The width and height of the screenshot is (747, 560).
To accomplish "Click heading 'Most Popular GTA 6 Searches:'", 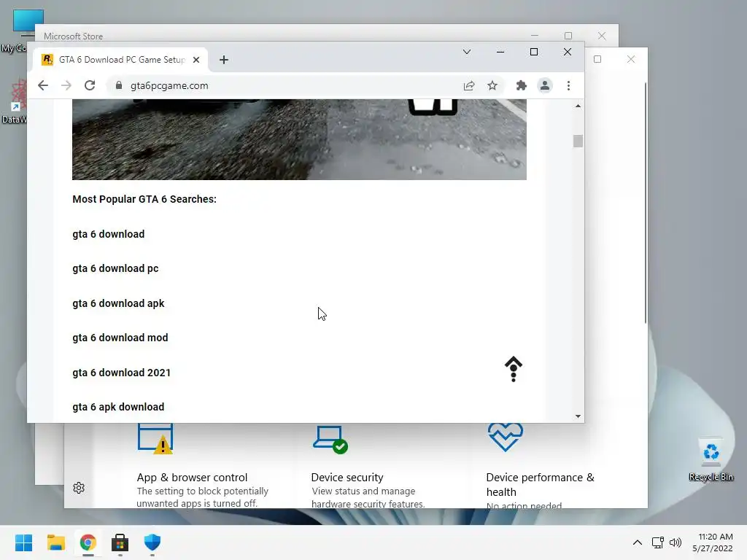I will click(x=144, y=199).
